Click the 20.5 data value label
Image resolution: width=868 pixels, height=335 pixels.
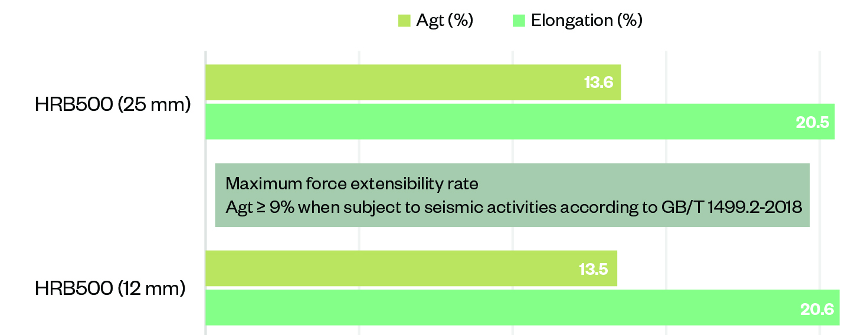pyautogui.click(x=814, y=123)
